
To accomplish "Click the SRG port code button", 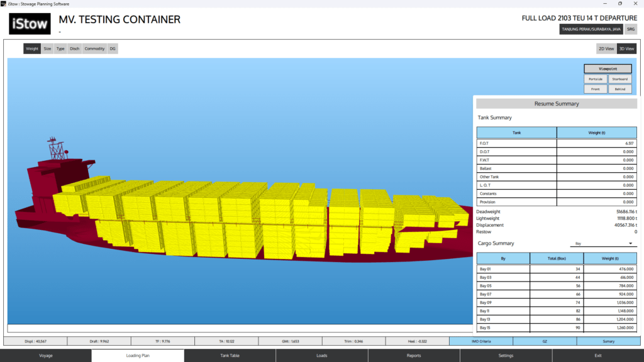I will tap(630, 29).
